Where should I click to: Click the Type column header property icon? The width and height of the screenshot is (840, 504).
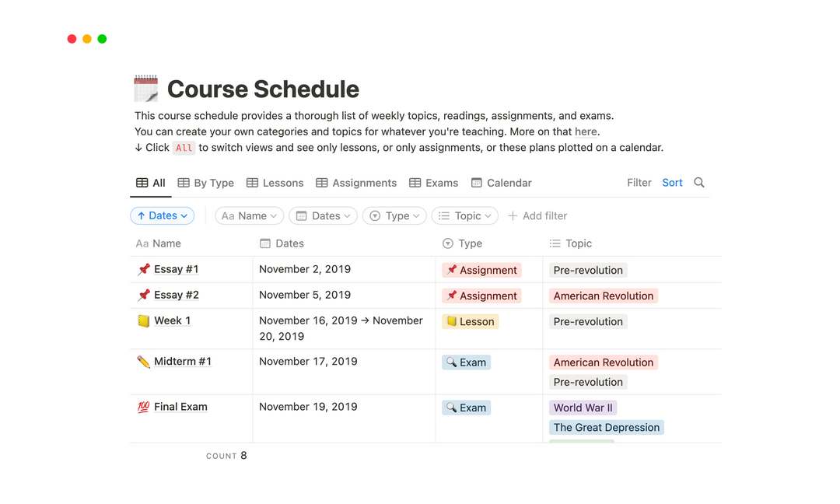pos(447,243)
